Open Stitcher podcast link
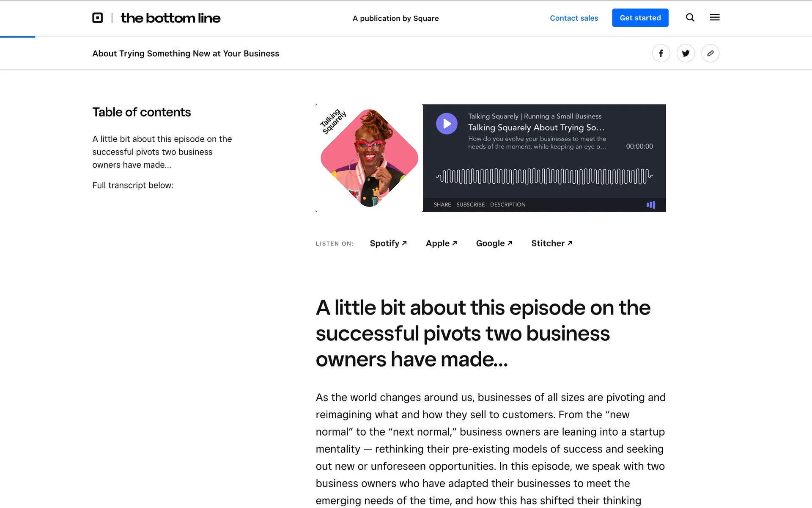 pos(551,243)
